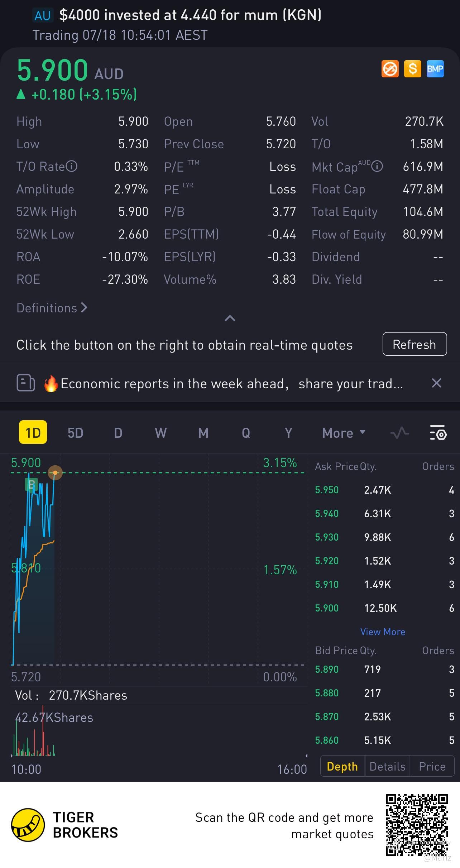Collapse the stock details panel chevron
The width and height of the screenshot is (460, 868).
[230, 318]
